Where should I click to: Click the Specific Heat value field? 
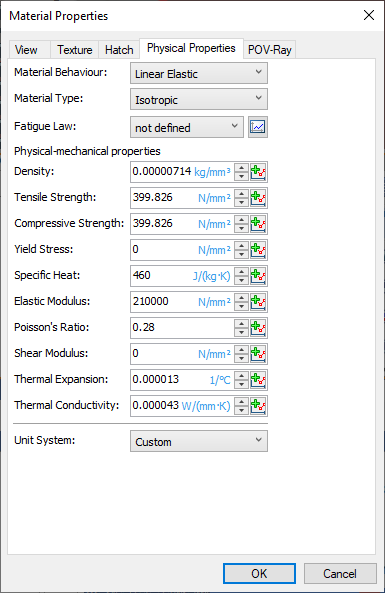tap(182, 276)
